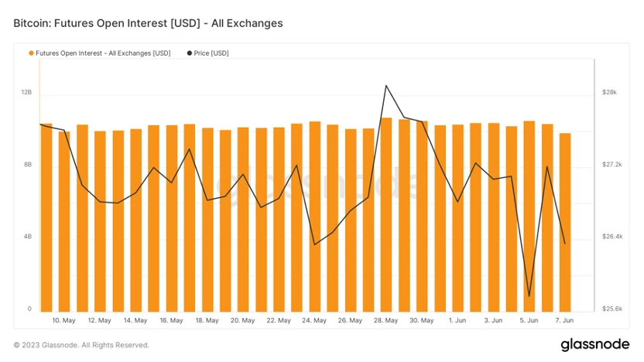Click the 10 May x-axis label
The width and height of the screenshot is (644, 362).
pyautogui.click(x=63, y=320)
